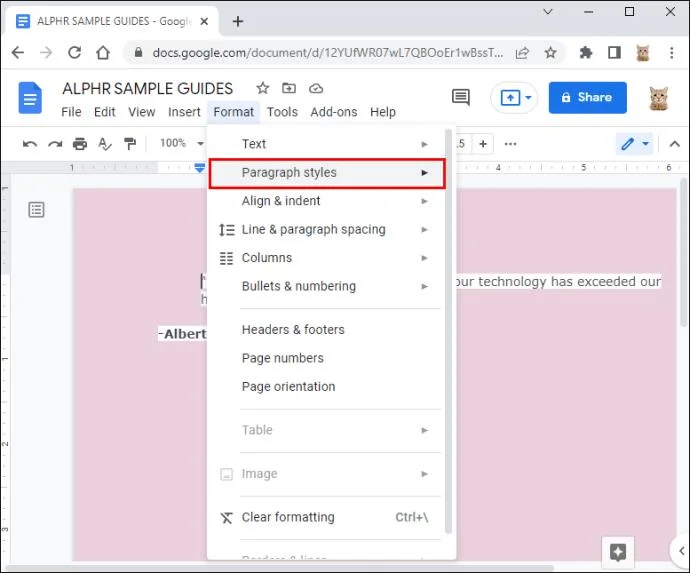Star the ALPHR SAMPLE GUIDES document
The image size is (690, 573).
click(263, 88)
